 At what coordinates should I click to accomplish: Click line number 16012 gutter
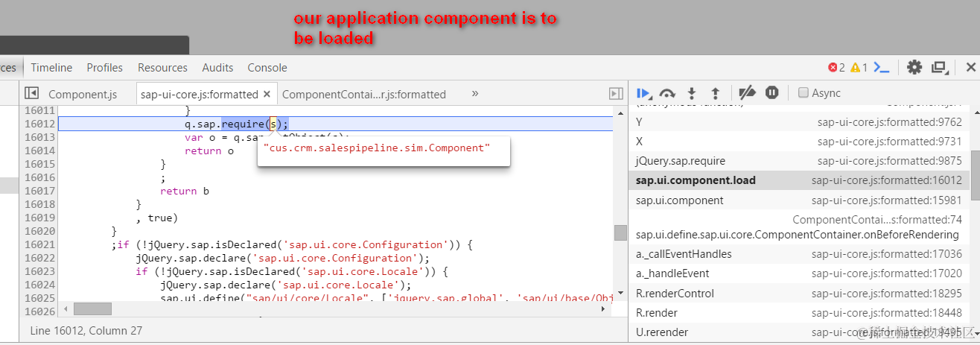[39, 124]
